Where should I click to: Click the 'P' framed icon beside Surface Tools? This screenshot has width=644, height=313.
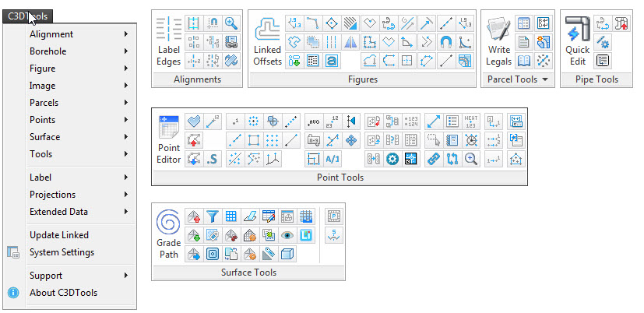point(333,216)
